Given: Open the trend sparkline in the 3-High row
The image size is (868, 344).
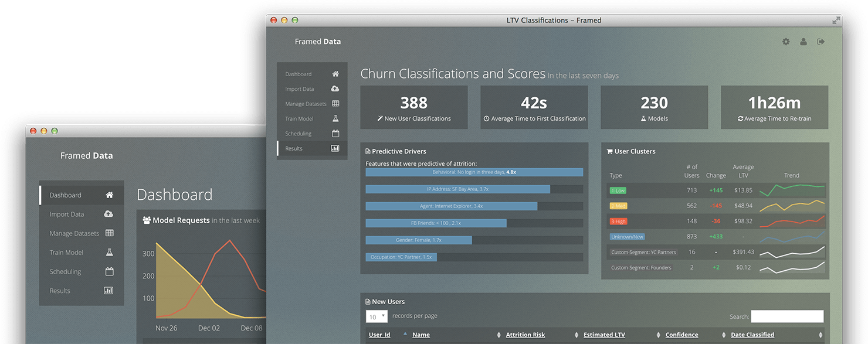Looking at the screenshot, I should point(792,221).
